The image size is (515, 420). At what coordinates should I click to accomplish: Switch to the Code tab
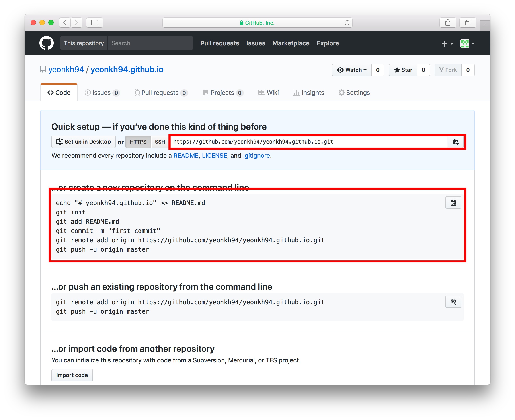click(59, 93)
